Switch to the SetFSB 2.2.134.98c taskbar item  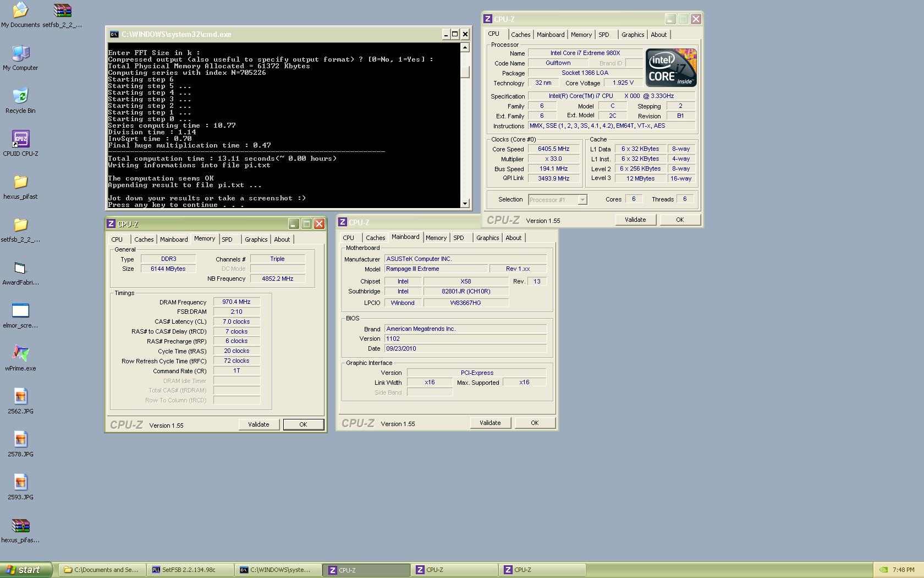pos(190,570)
